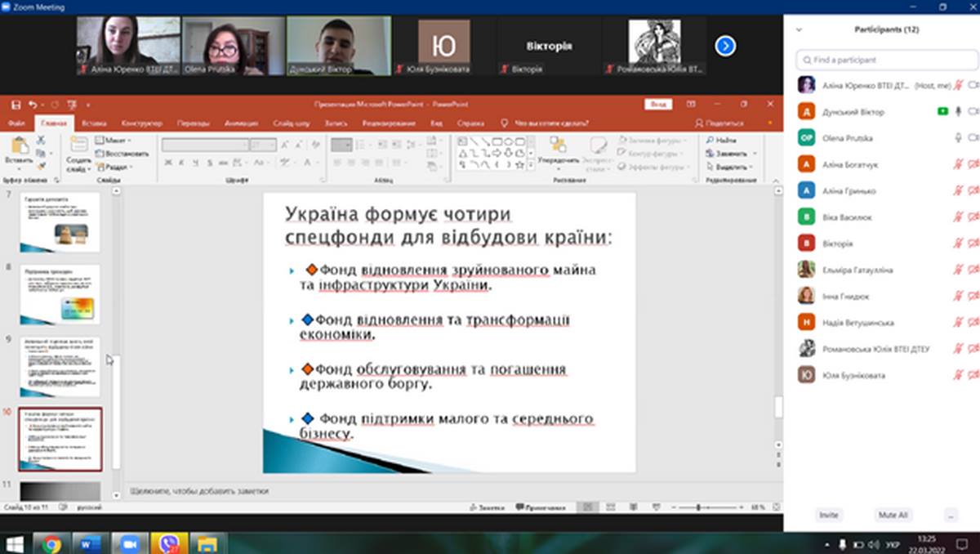Toggle Olena Prutska's camera icon

pyautogui.click(x=973, y=138)
